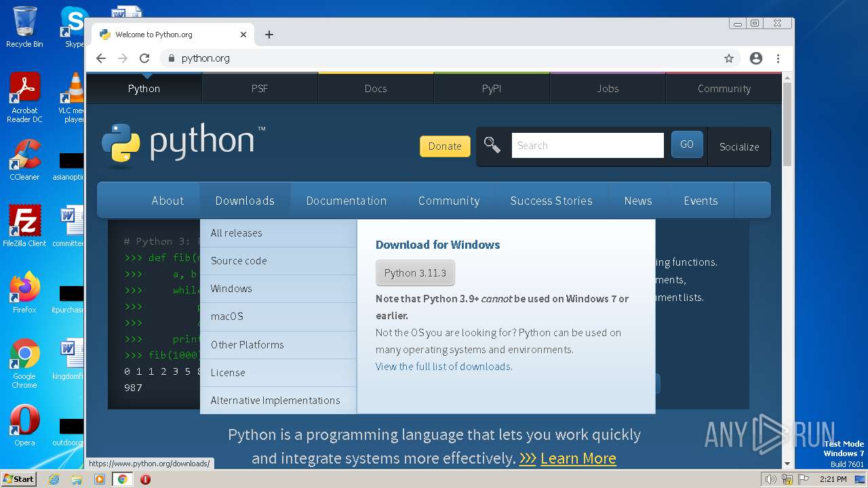This screenshot has height=488, width=868.
Task: Open the Socialize menu
Action: tap(739, 146)
